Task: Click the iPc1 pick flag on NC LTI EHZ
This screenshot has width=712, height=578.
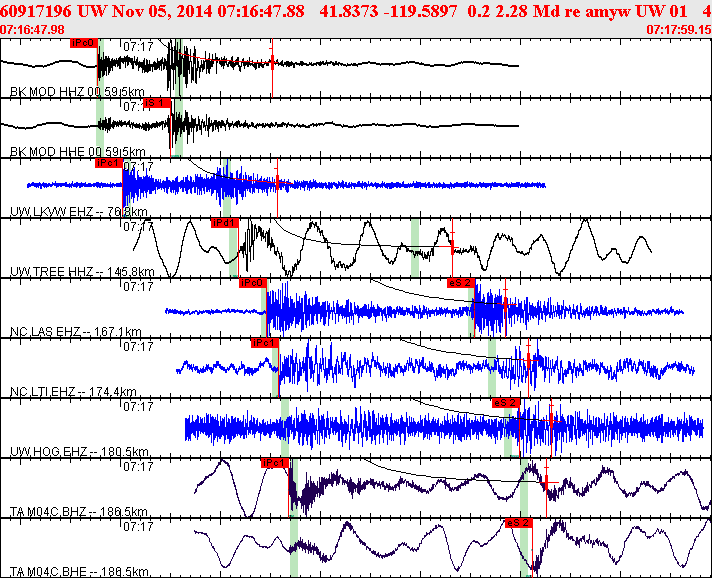Action: [x=264, y=343]
